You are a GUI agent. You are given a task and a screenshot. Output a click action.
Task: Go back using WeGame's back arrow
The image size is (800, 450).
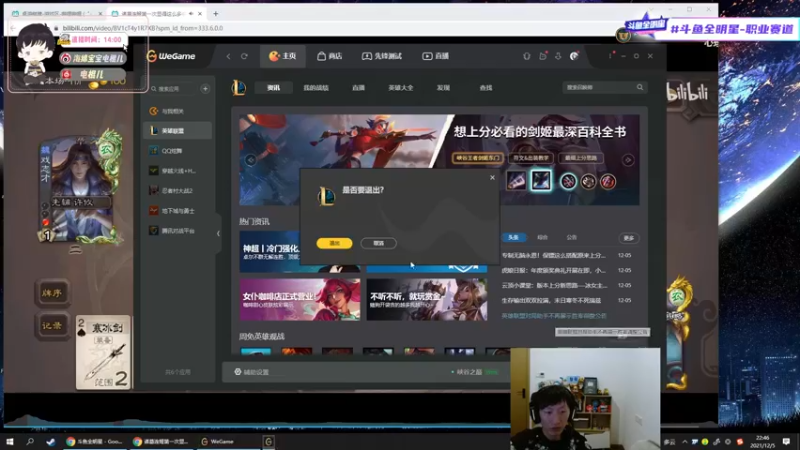[x=229, y=56]
